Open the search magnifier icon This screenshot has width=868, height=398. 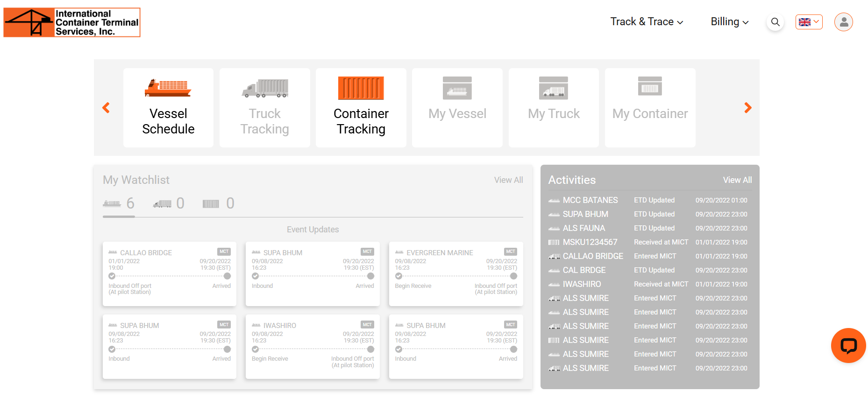click(775, 22)
